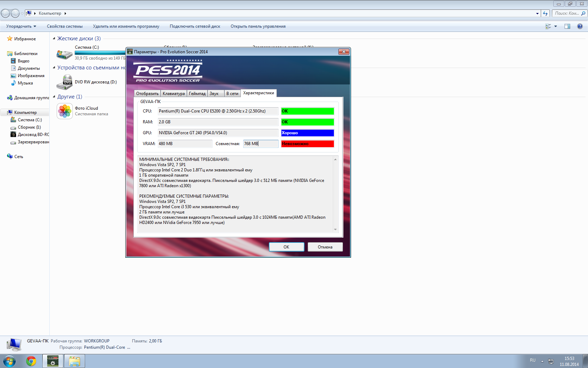Click Компьютер in the address breadcrumb
588x368 pixels.
(x=50, y=13)
